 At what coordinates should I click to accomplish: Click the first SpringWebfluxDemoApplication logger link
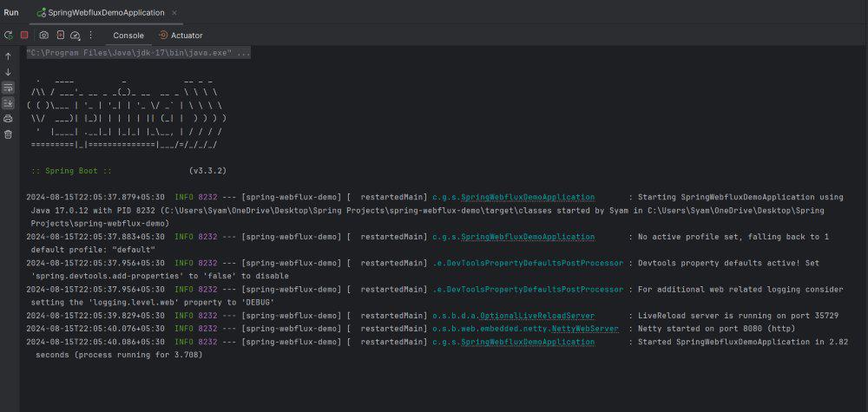coord(528,197)
